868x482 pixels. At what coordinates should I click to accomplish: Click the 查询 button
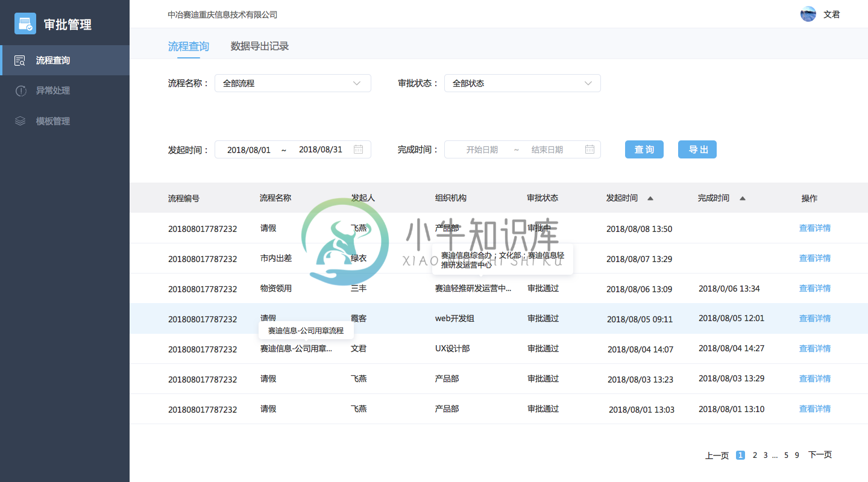[644, 149]
